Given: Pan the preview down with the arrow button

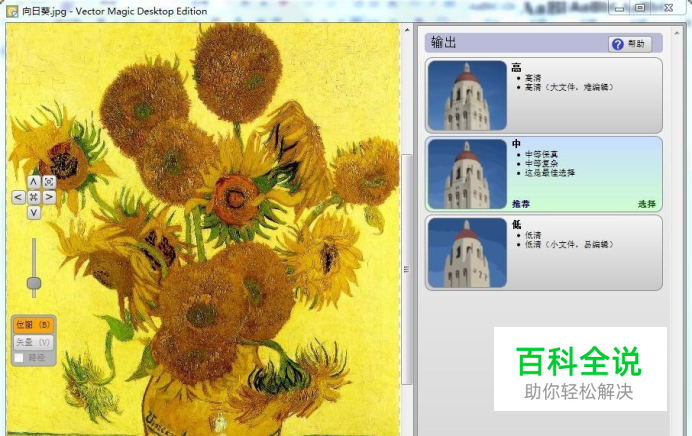Looking at the screenshot, I should click(34, 212).
